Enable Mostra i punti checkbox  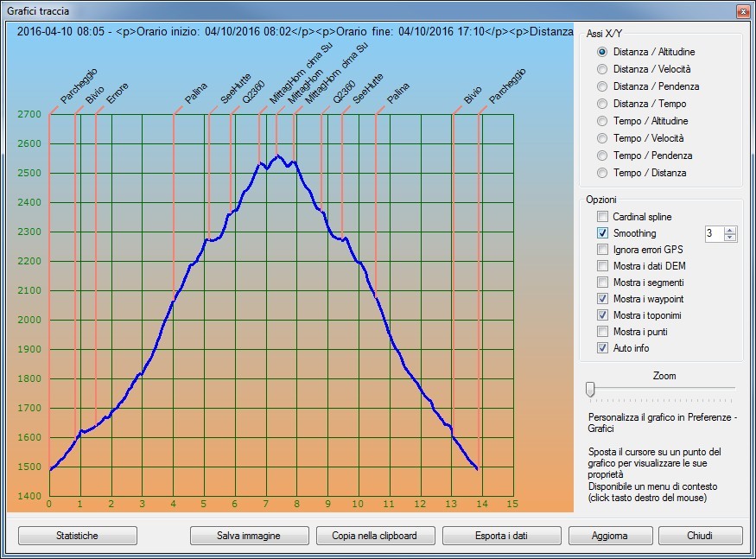click(603, 332)
